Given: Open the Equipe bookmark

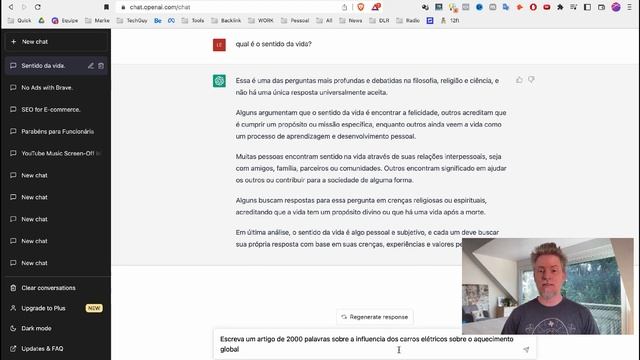Looking at the screenshot, I should coord(65,20).
